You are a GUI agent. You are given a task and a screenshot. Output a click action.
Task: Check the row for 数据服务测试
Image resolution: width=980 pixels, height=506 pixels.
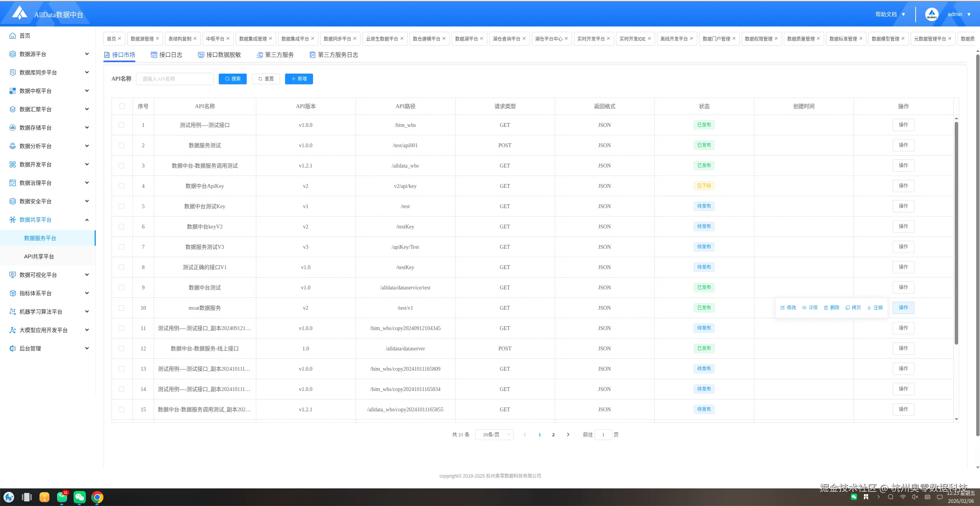(x=121, y=145)
